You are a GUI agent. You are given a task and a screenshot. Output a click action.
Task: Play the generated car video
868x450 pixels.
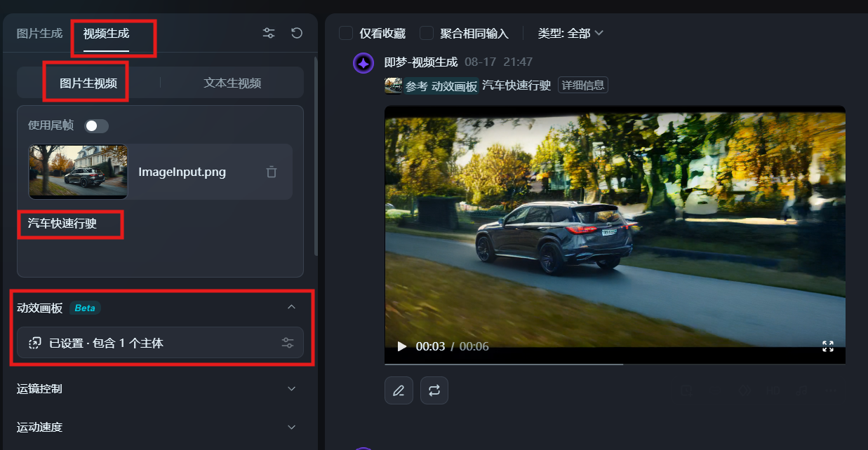pyautogui.click(x=402, y=346)
